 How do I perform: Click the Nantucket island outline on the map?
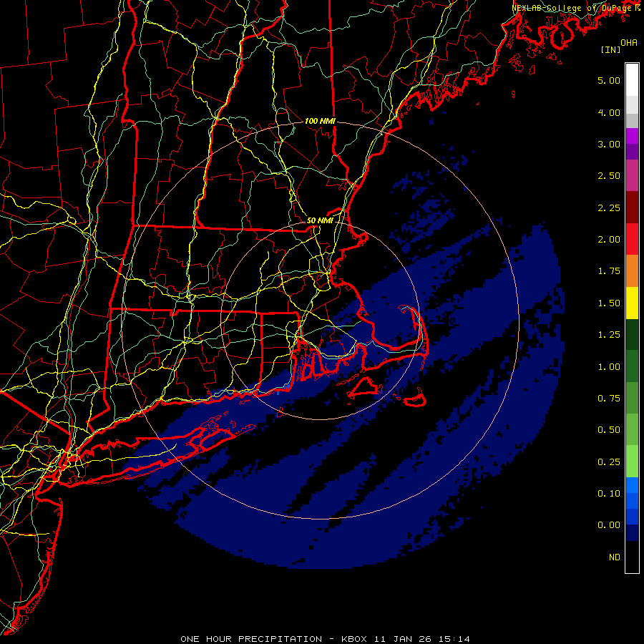(415, 398)
